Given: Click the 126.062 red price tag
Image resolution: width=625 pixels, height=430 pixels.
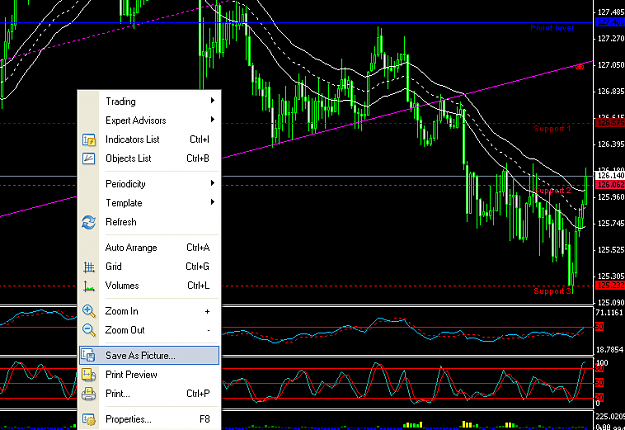Looking at the screenshot, I should (610, 185).
